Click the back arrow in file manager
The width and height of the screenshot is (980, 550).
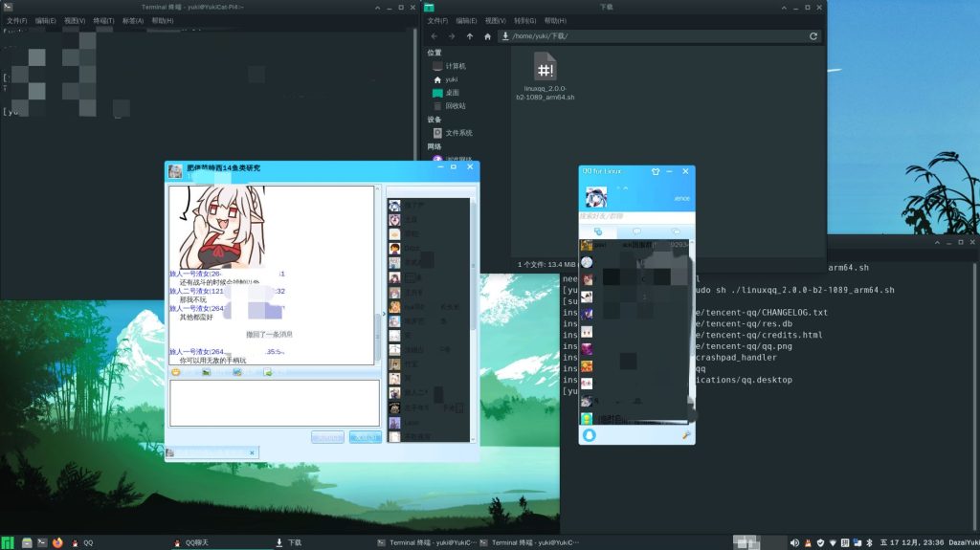(x=433, y=36)
